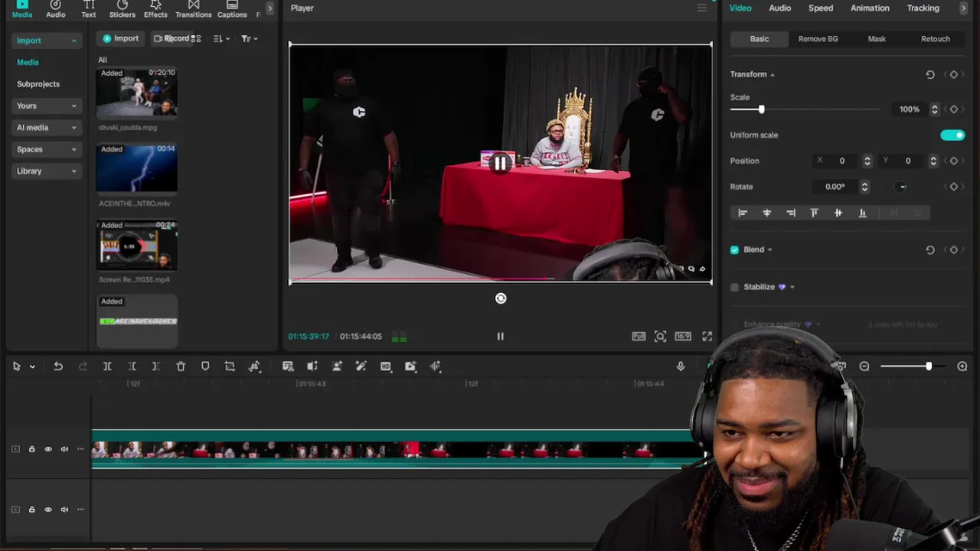Click the align horizontal center icon
The image size is (980, 551).
(x=766, y=213)
